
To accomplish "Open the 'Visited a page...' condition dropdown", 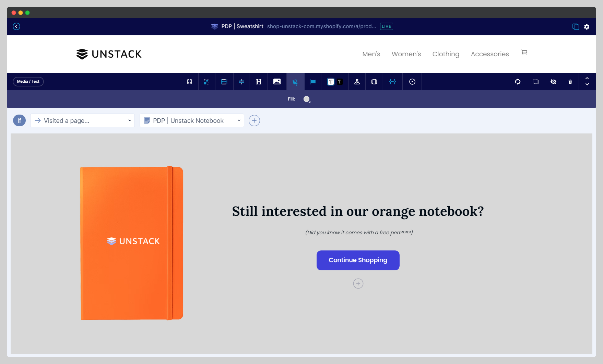I will click(x=82, y=120).
